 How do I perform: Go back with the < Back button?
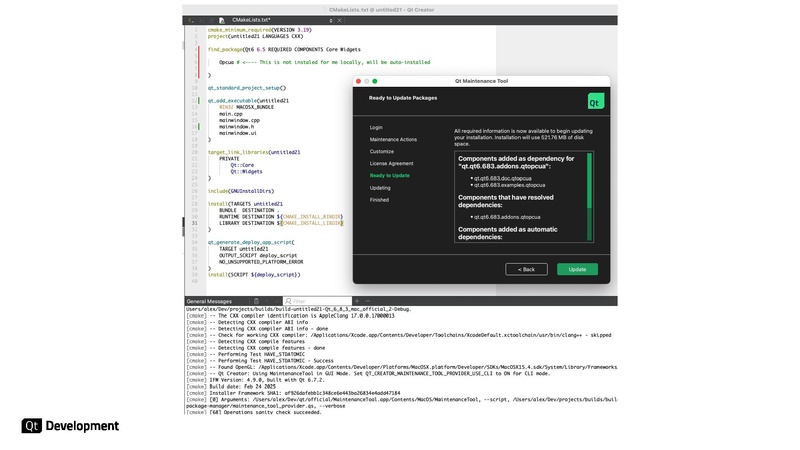(526, 269)
